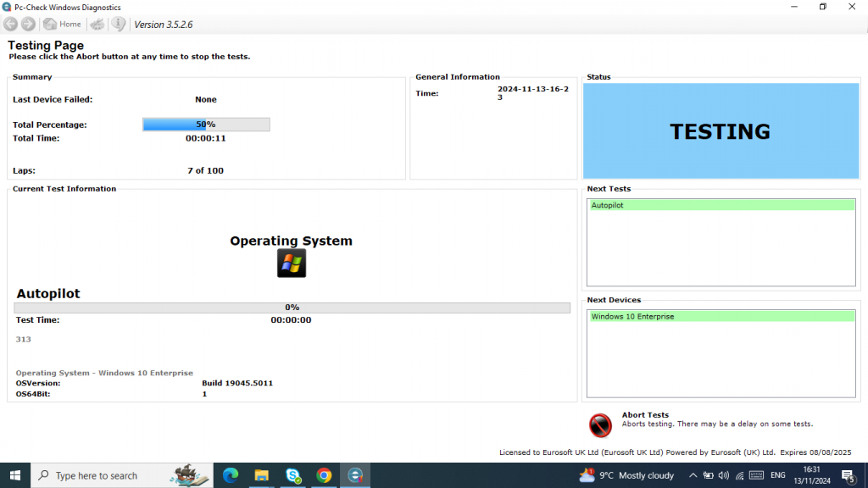
Task: Expand hidden icons in the system tray
Action: coord(693,474)
